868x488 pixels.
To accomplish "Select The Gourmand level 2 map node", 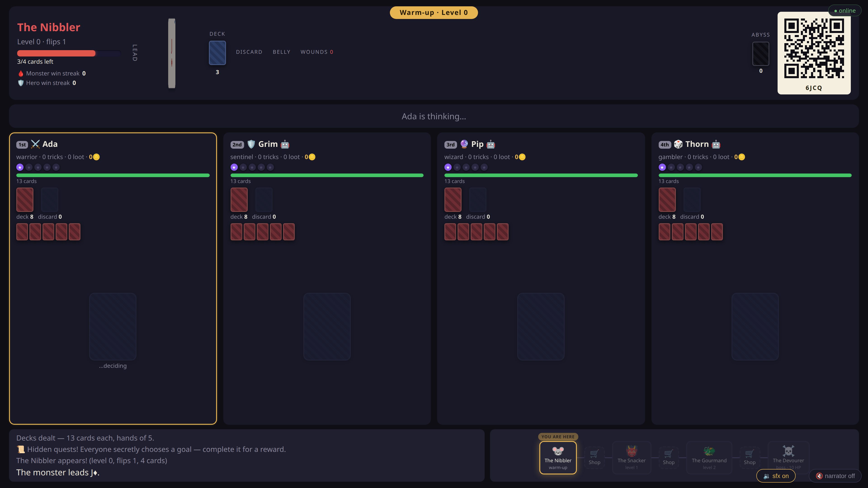I will pos(709,457).
